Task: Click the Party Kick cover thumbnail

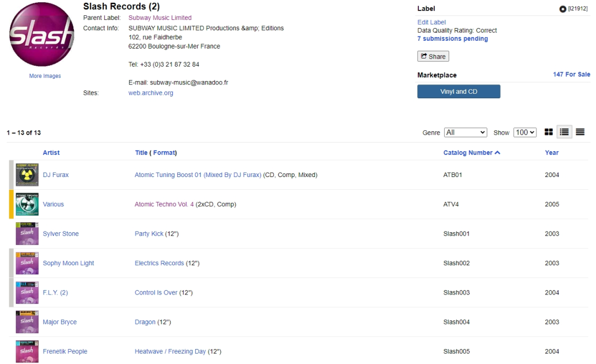Action: click(x=27, y=234)
